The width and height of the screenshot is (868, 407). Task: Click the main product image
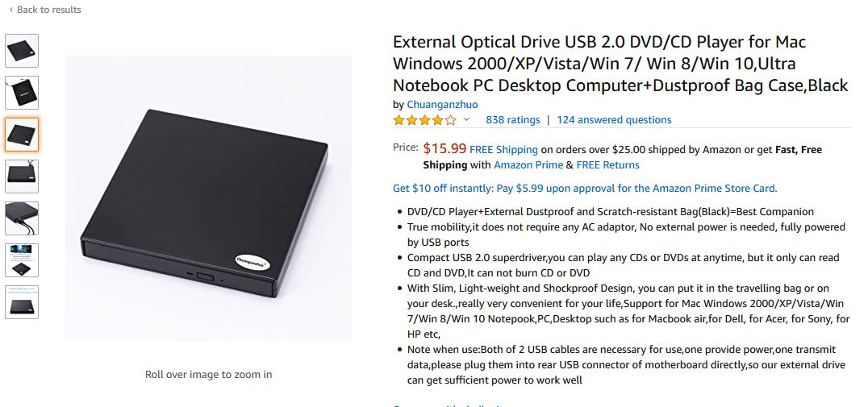pos(208,198)
